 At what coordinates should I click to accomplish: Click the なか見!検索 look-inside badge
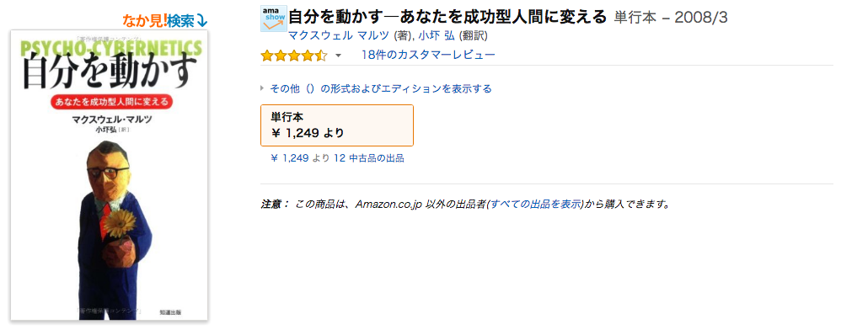click(x=165, y=21)
